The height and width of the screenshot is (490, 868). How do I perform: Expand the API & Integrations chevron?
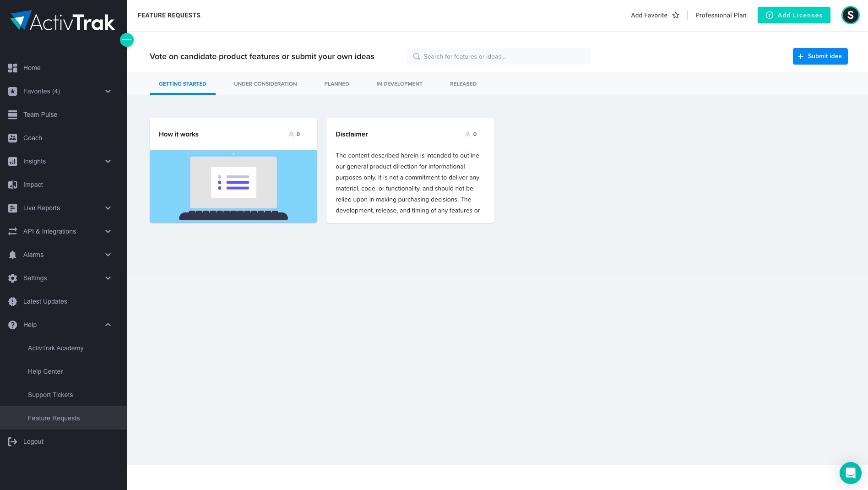[108, 231]
